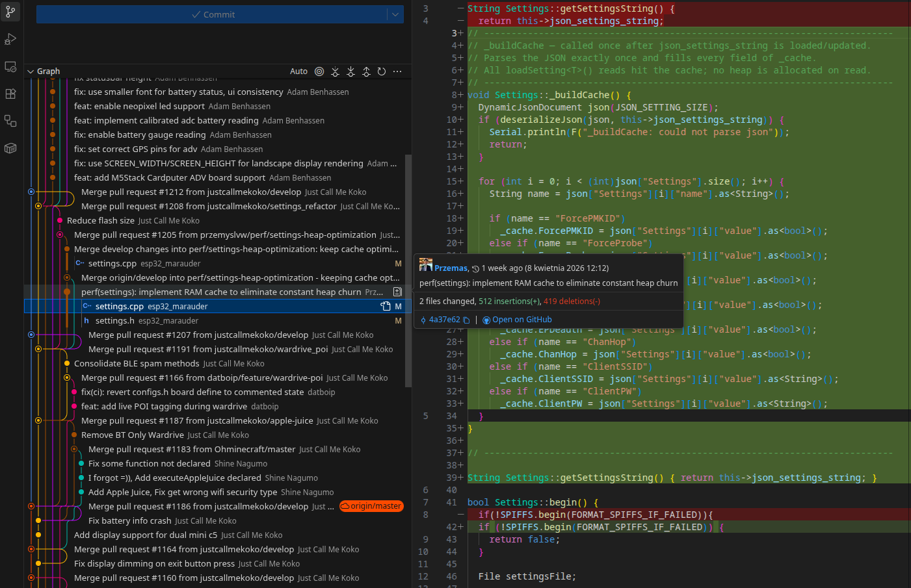
Task: Click the go to current history item target icon
Action: click(x=319, y=71)
